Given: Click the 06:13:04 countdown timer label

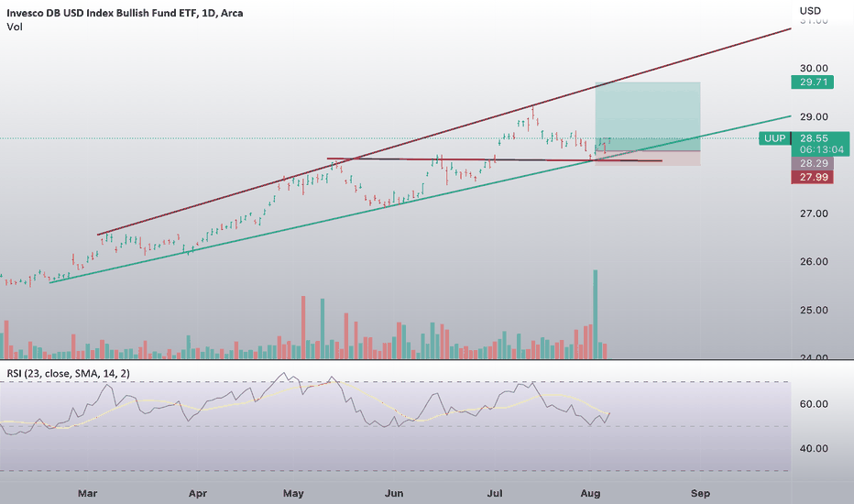Looking at the screenshot, I should pos(821,149).
